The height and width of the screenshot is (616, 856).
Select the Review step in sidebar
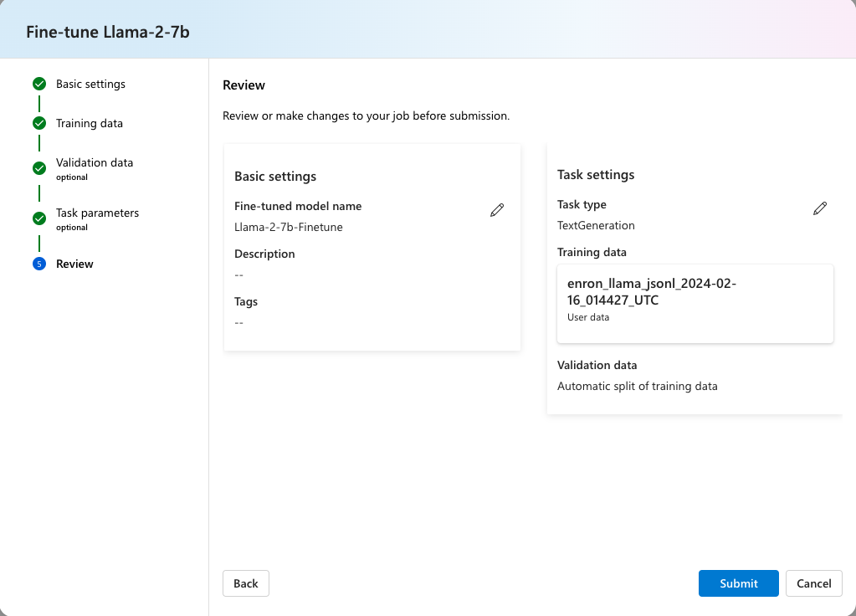point(74,264)
